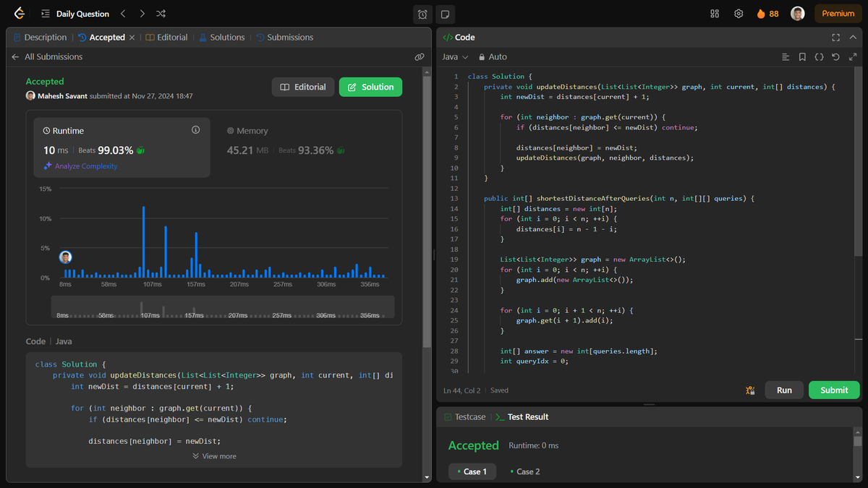Click the debugger bug icon near Run
The height and width of the screenshot is (488, 868).
click(x=750, y=390)
